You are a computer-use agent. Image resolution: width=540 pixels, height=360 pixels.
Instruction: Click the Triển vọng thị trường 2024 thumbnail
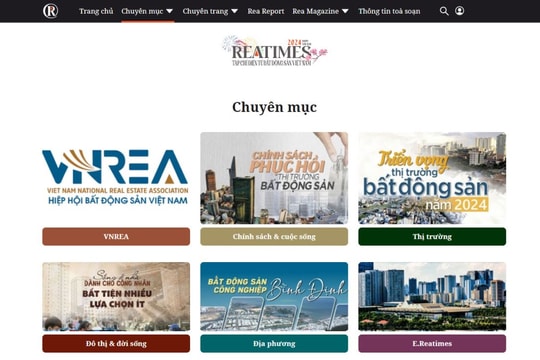[432, 178]
